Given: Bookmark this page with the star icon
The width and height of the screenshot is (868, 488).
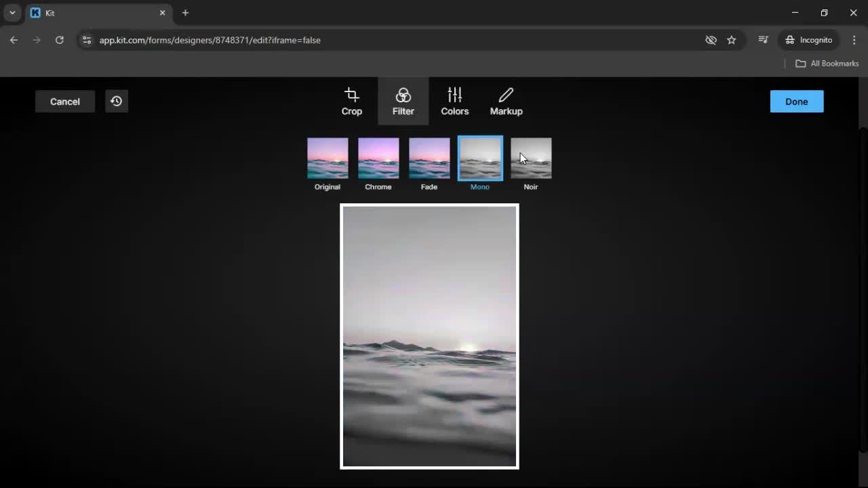Looking at the screenshot, I should click(732, 40).
